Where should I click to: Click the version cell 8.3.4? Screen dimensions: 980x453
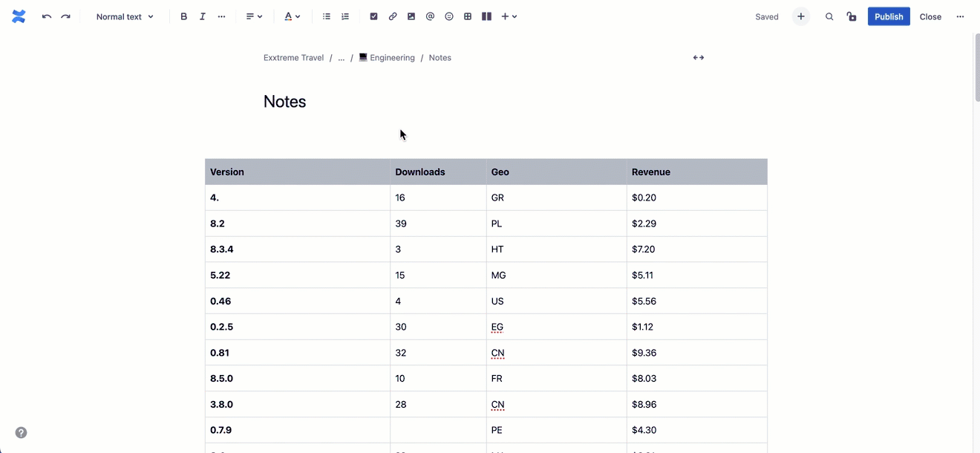click(x=298, y=250)
